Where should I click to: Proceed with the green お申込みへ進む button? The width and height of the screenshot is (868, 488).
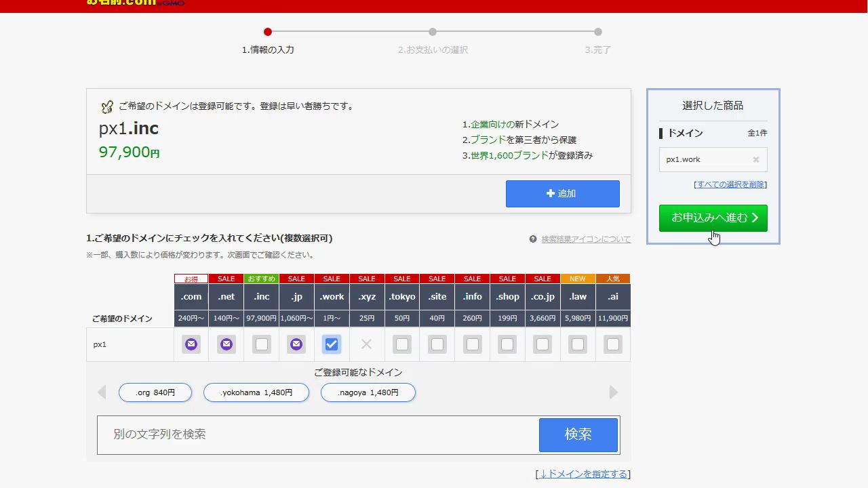713,218
